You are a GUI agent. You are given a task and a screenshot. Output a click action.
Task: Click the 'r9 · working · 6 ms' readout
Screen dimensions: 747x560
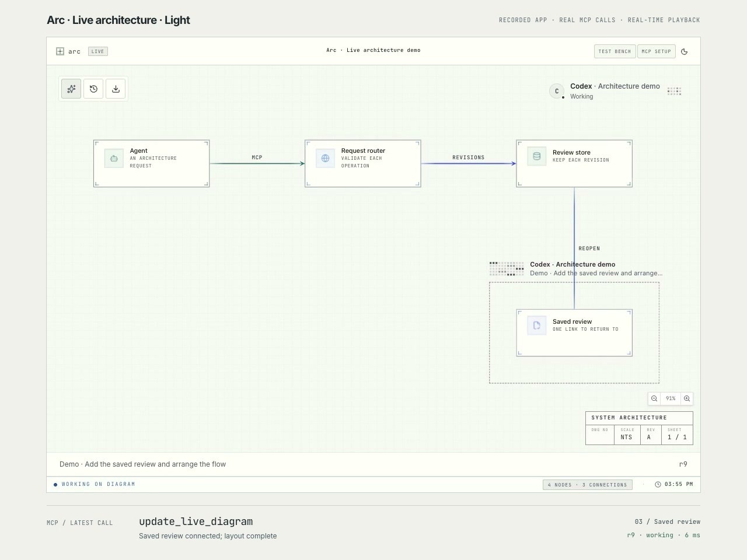[664, 535]
